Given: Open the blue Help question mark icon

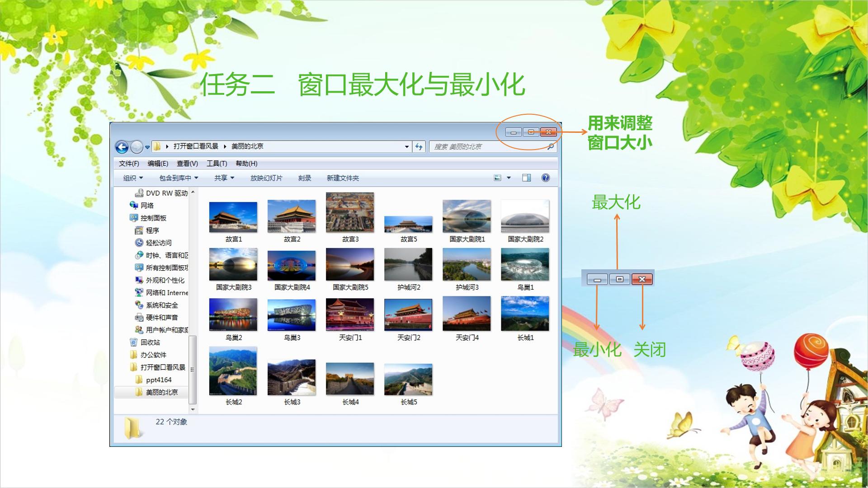Looking at the screenshot, I should point(546,178).
